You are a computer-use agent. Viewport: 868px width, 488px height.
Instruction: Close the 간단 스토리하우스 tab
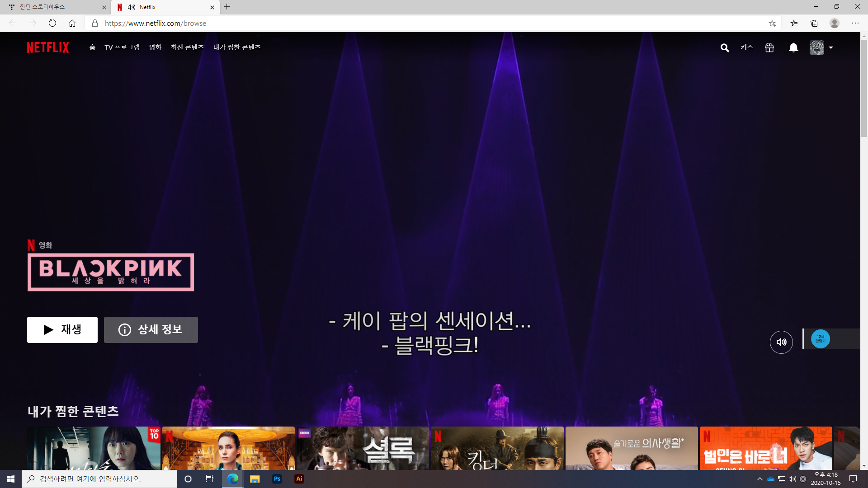[x=104, y=7]
